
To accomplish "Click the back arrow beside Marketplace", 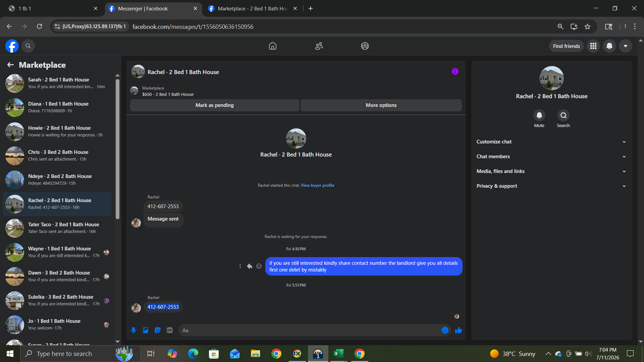I will click(x=10, y=65).
